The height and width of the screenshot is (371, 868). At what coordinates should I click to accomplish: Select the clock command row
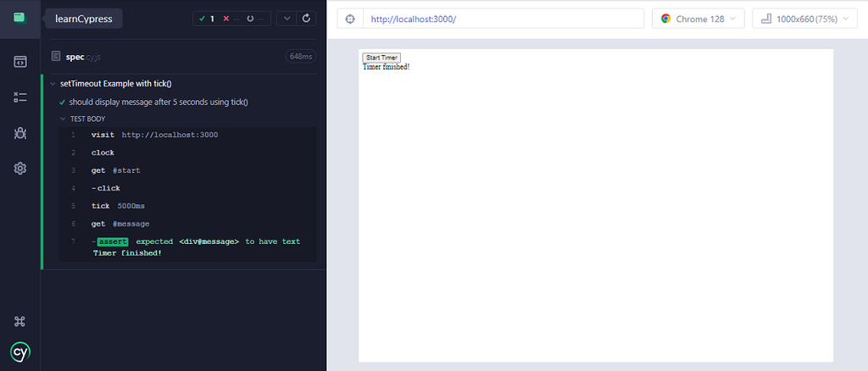tap(187, 152)
